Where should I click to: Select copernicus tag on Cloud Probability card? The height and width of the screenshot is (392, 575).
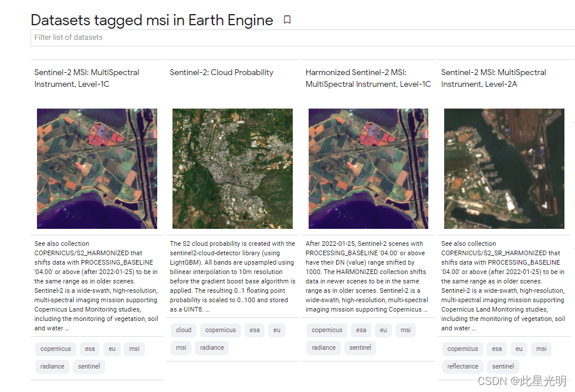(221, 330)
